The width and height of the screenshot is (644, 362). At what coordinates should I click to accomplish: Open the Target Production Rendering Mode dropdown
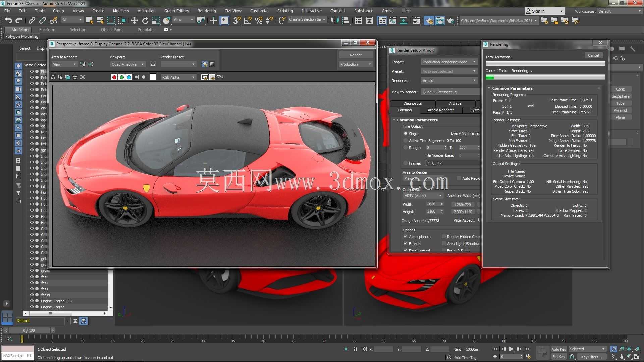449,62
